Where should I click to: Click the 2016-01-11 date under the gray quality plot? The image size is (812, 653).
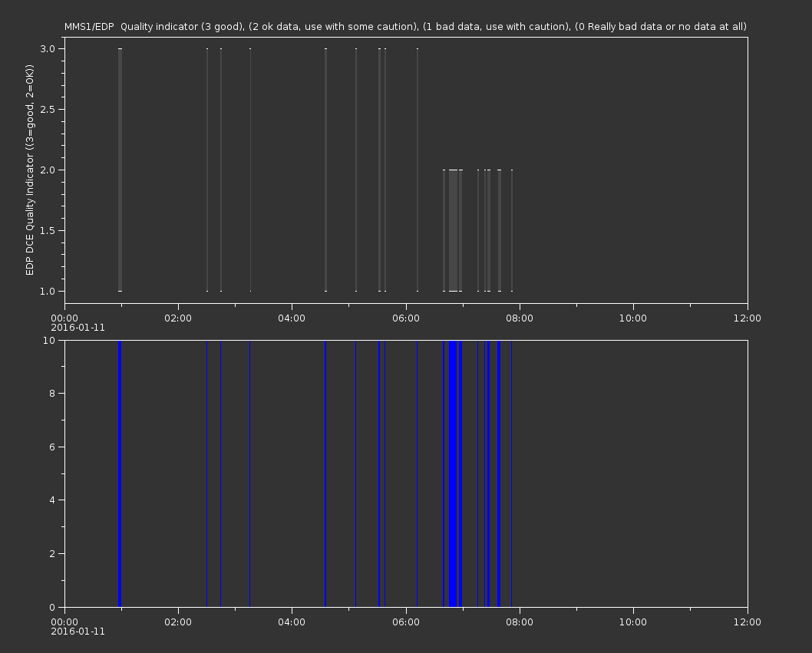[x=78, y=328]
